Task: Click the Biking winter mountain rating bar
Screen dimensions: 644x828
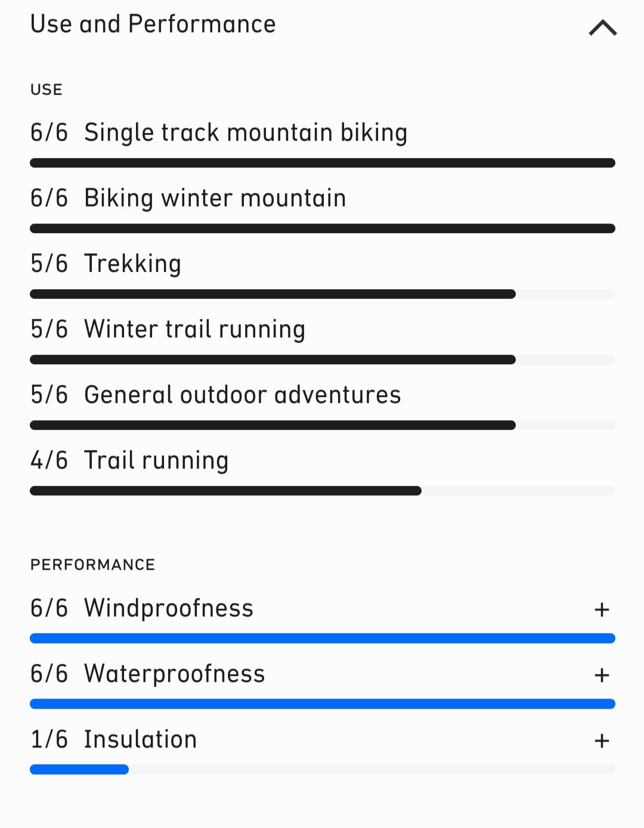Action: 322,228
